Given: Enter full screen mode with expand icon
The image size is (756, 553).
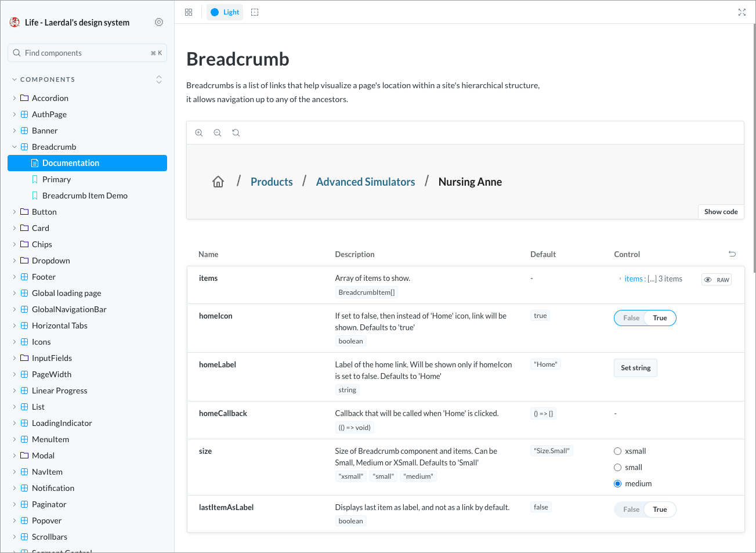Looking at the screenshot, I should pyautogui.click(x=741, y=12).
